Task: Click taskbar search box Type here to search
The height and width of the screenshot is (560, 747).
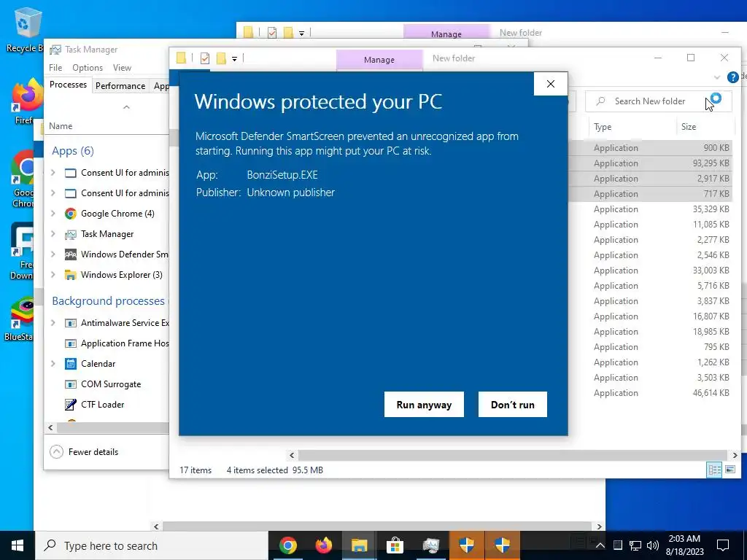Action: (152, 545)
